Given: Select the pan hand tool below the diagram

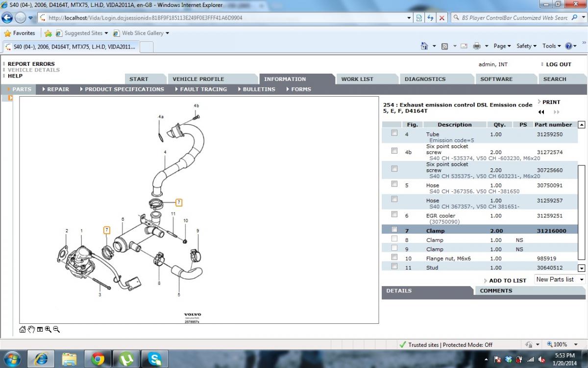Looking at the screenshot, I should 31,329.
